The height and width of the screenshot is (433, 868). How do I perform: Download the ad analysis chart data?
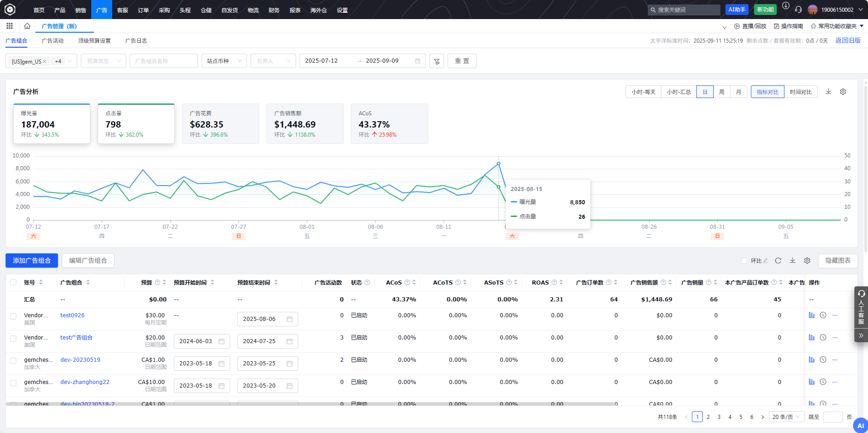(829, 92)
